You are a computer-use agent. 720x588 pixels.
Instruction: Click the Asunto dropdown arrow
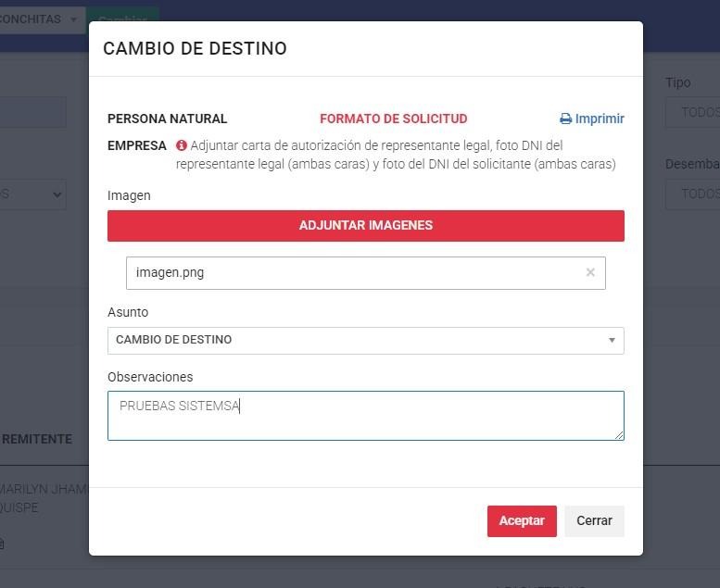612,340
